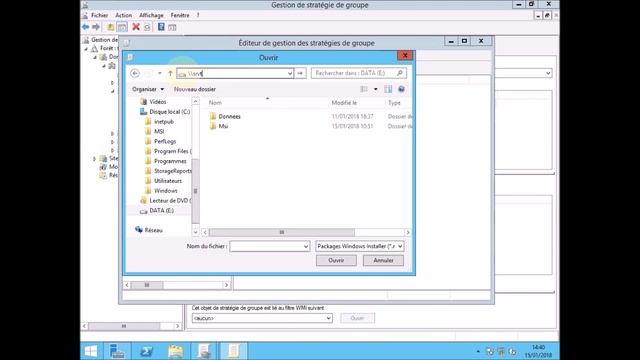The height and width of the screenshot is (360, 640).
Task: Click the Ouvrir button in dialog
Action: 336,260
